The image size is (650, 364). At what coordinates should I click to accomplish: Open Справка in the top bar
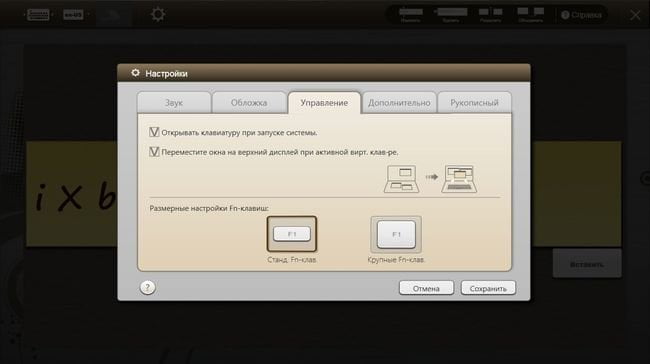581,15
